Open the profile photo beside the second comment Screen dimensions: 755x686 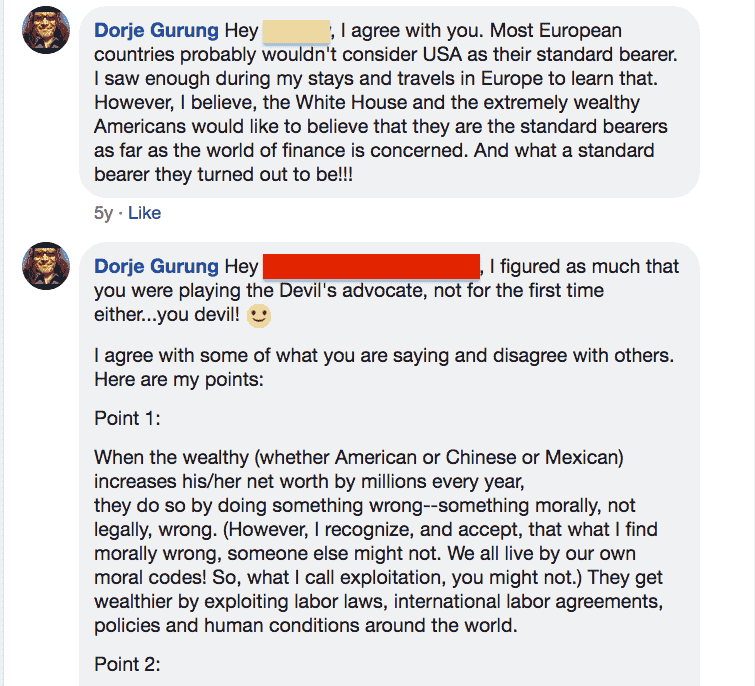[x=45, y=266]
